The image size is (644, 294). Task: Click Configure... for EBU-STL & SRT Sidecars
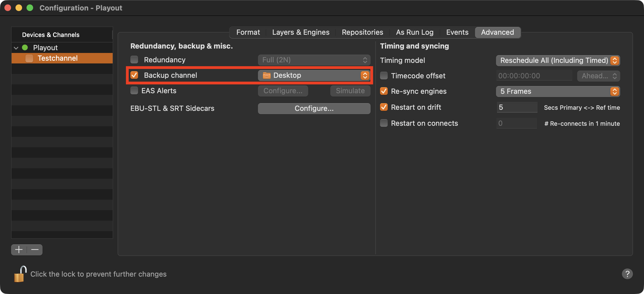coord(314,108)
